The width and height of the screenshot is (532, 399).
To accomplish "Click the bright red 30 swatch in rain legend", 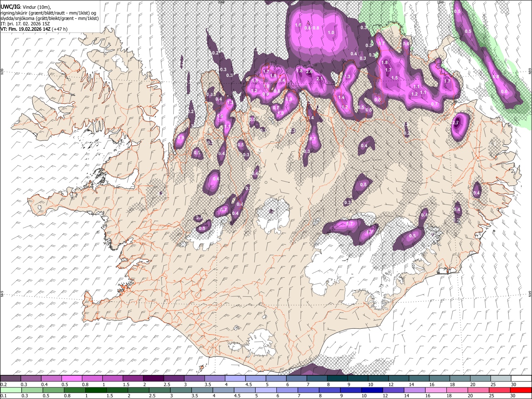I will click(521, 390).
